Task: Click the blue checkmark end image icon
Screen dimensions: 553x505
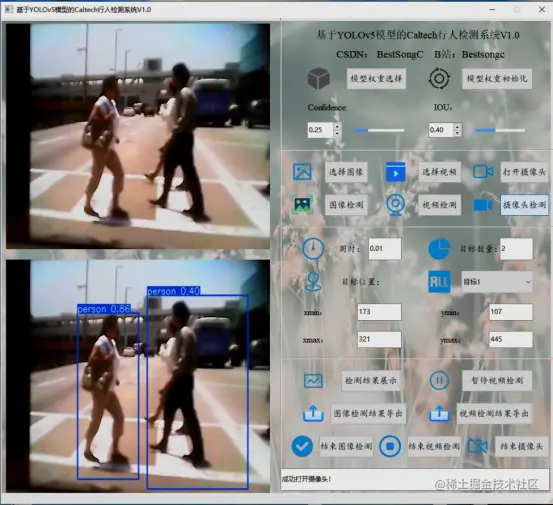Action: tap(302, 446)
